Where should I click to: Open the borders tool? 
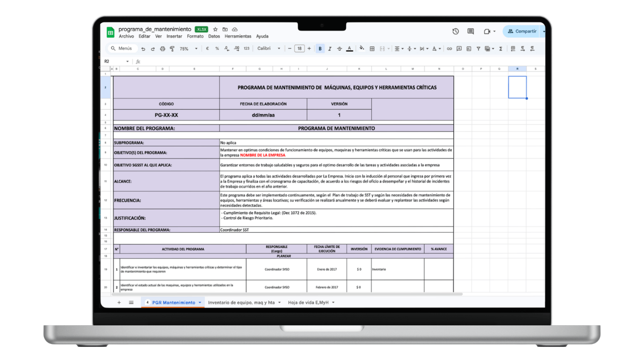click(372, 49)
